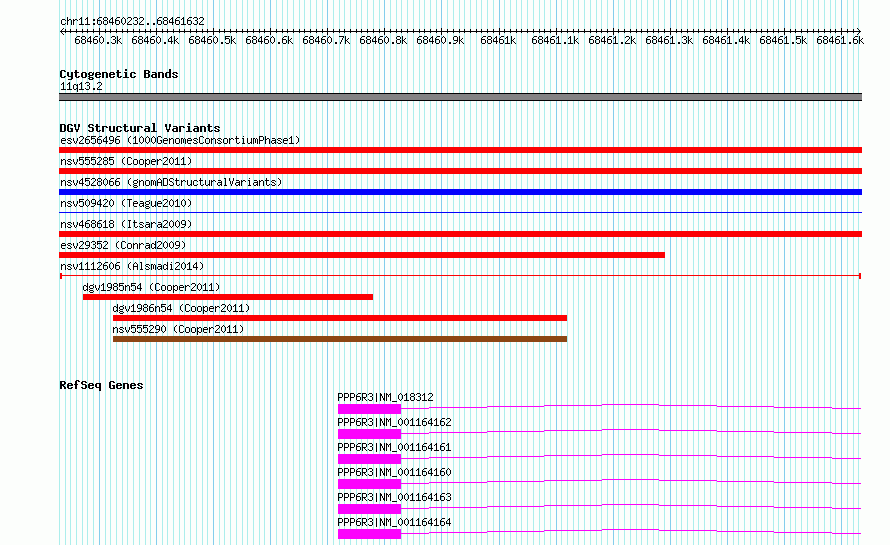Click the PPP6R3|NM_001164160 exon box
This screenshot has height=545, width=890.
click(370, 484)
